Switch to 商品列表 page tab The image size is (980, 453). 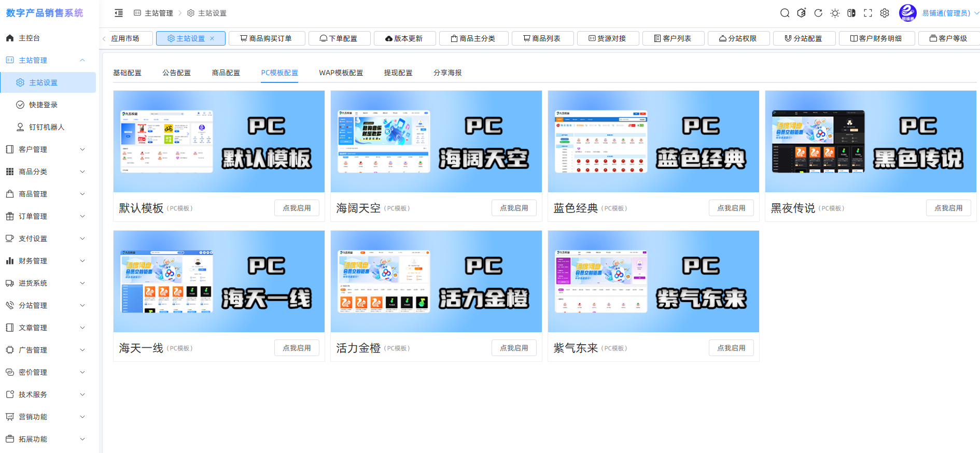click(542, 38)
